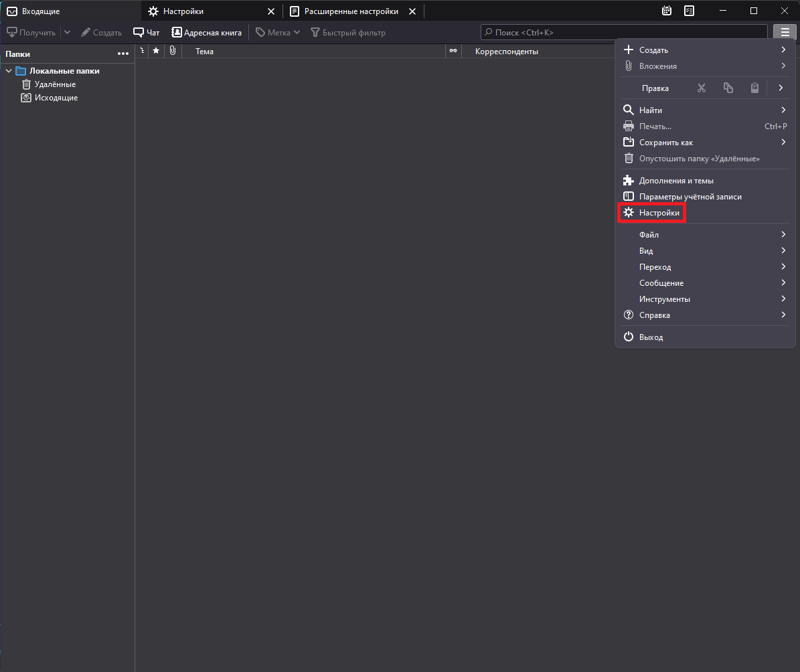
Task: Open the folder pane options (three dots)
Action: (x=123, y=54)
